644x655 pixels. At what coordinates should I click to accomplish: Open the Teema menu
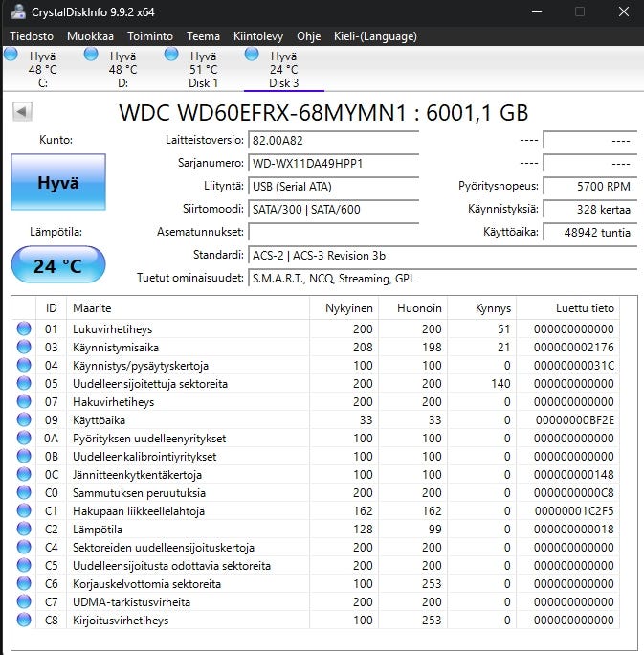click(x=203, y=36)
